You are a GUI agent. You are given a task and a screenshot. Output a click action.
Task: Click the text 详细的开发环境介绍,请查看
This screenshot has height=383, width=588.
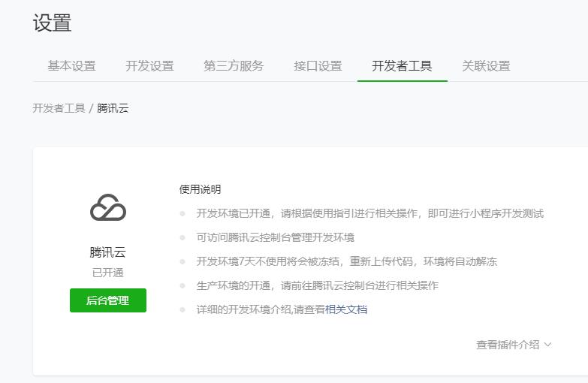click(x=261, y=309)
